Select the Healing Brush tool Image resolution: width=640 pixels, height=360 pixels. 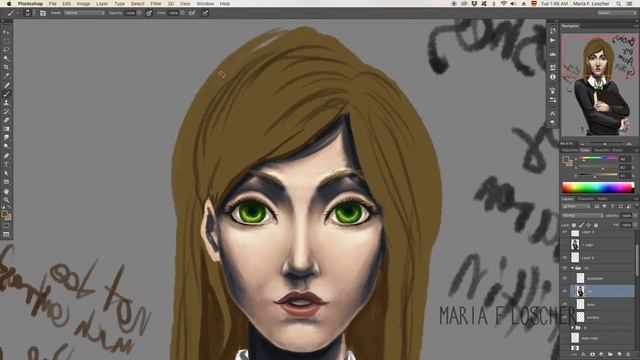[6, 85]
